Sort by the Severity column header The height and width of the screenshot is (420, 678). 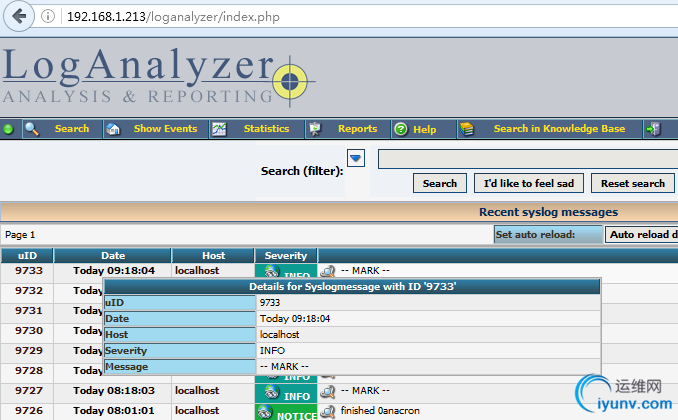pos(286,256)
